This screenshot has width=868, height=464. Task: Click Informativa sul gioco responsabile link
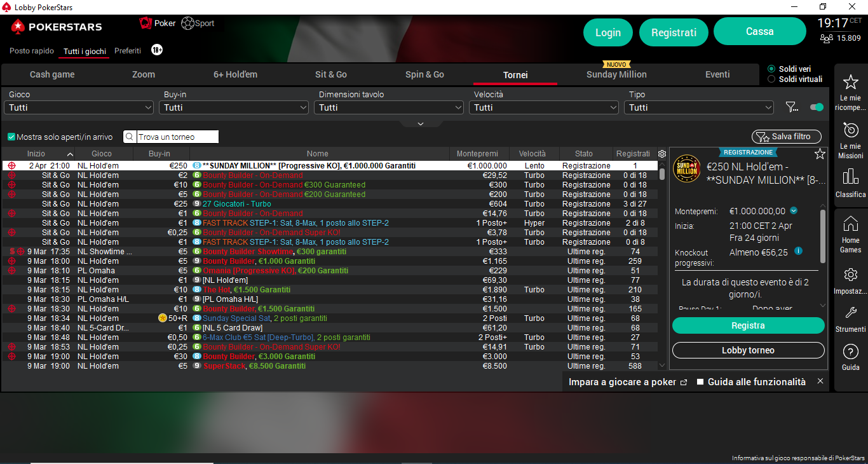point(798,458)
